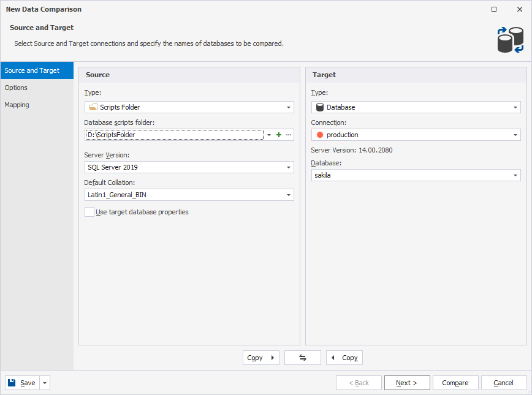Click the data comparison databases icon top right
Image resolution: width=532 pixels, height=395 pixels.
tap(510, 39)
